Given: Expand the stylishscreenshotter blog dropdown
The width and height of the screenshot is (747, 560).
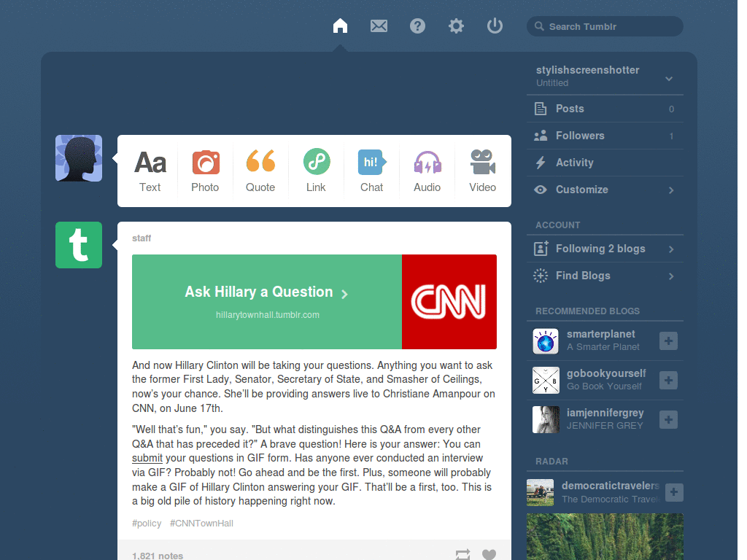Looking at the screenshot, I should click(x=669, y=79).
